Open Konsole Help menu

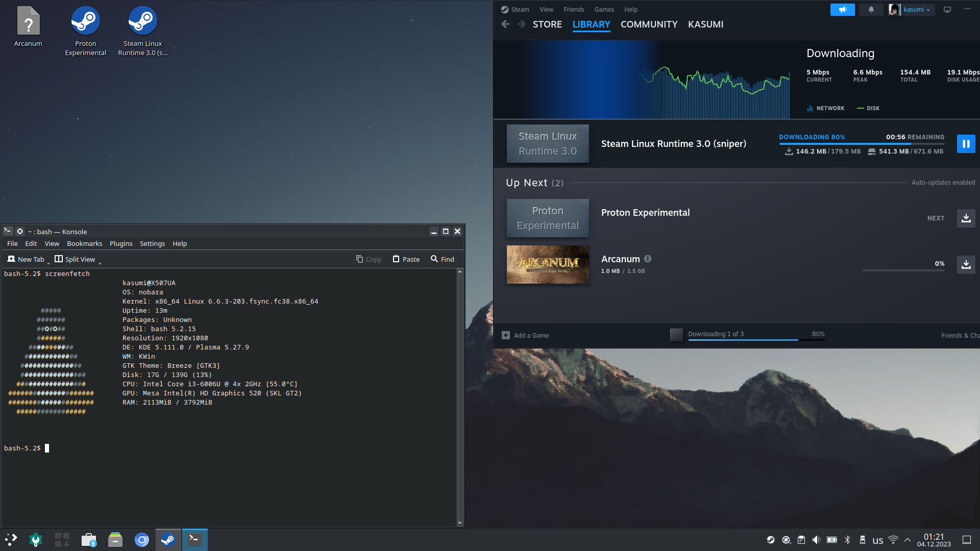pos(180,243)
